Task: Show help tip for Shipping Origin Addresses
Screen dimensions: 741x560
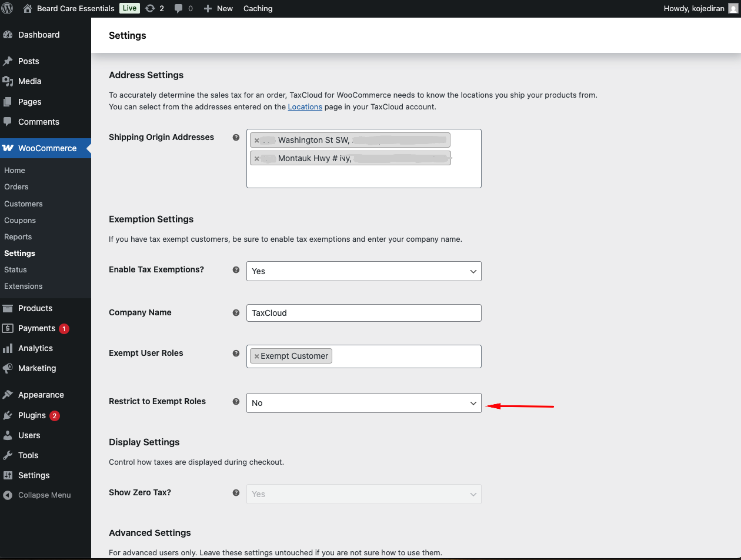Action: [236, 137]
